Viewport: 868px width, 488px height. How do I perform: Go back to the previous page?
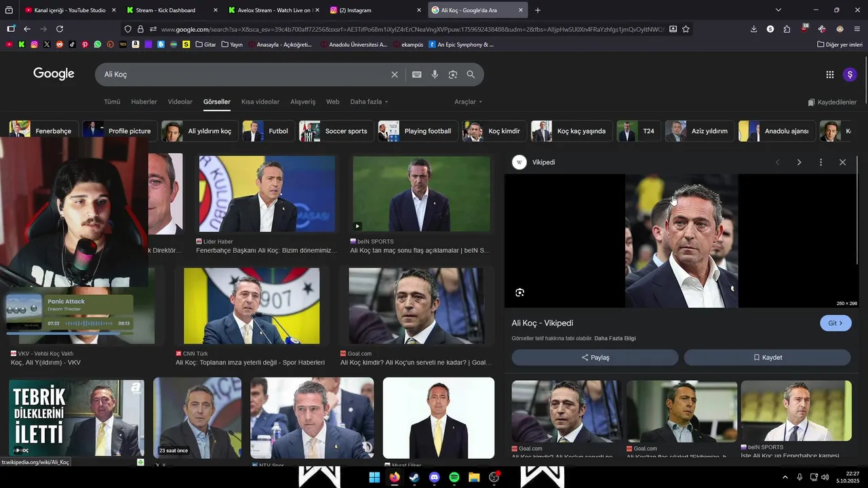[x=27, y=29]
